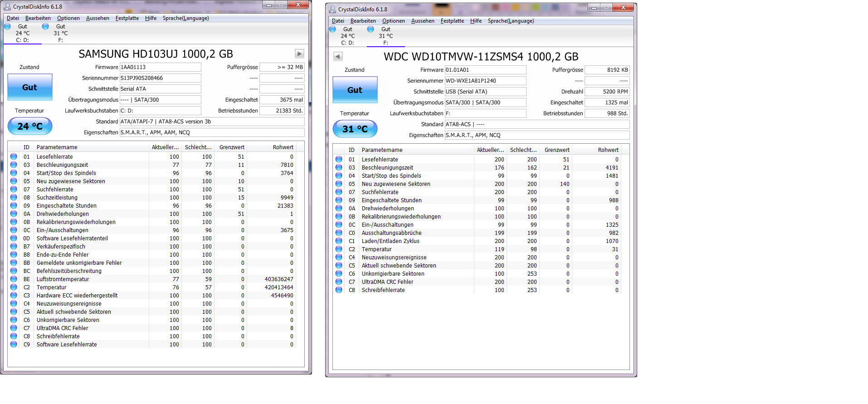Click next disk arrow in left window

click(299, 54)
